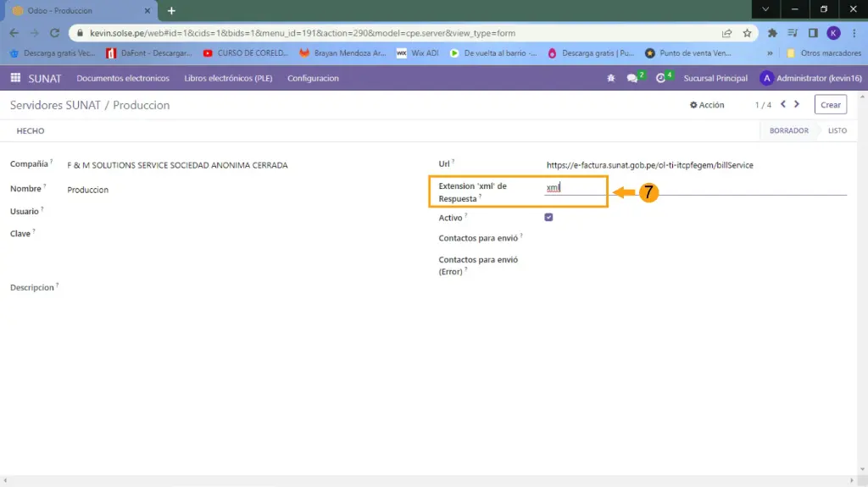Screen dimensions: 868x487
Task: Show more bookmarks chevron
Action: pos(770,53)
